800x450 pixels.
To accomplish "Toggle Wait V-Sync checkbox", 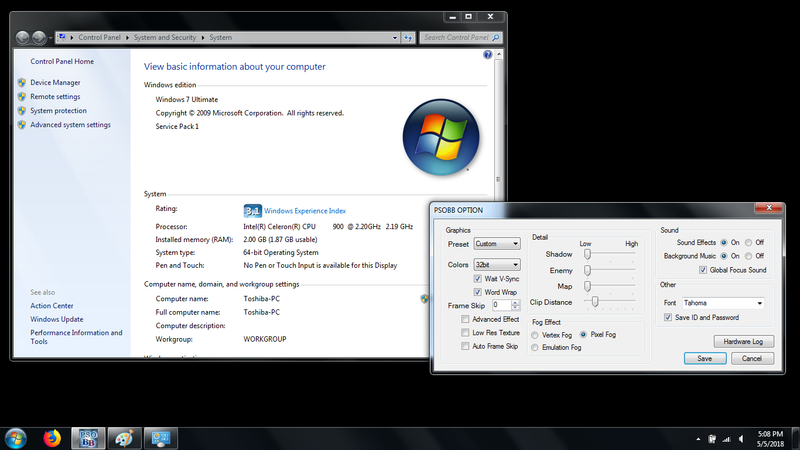I will [x=478, y=279].
